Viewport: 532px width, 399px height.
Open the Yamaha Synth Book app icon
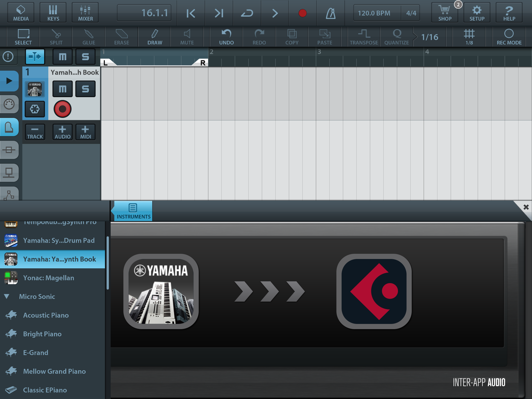[161, 291]
